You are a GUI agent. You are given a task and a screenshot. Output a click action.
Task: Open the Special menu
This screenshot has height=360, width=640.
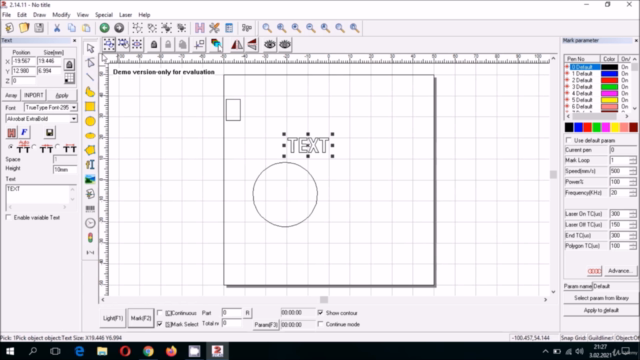coord(104,15)
